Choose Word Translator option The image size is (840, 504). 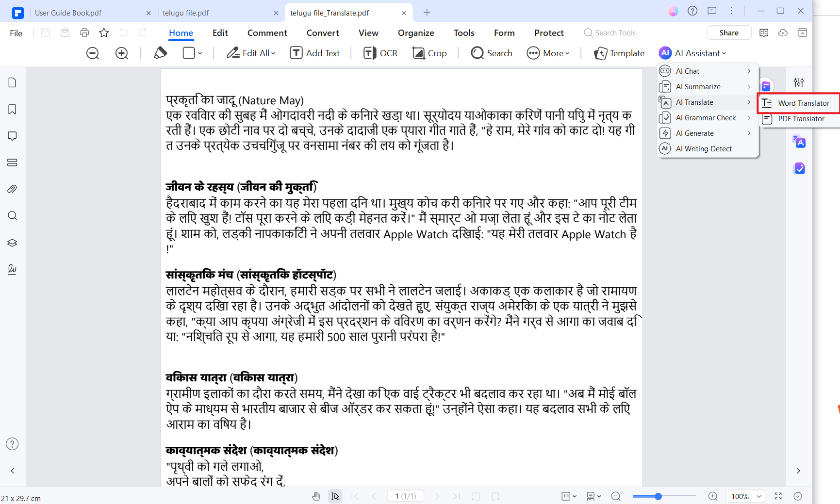click(x=799, y=103)
